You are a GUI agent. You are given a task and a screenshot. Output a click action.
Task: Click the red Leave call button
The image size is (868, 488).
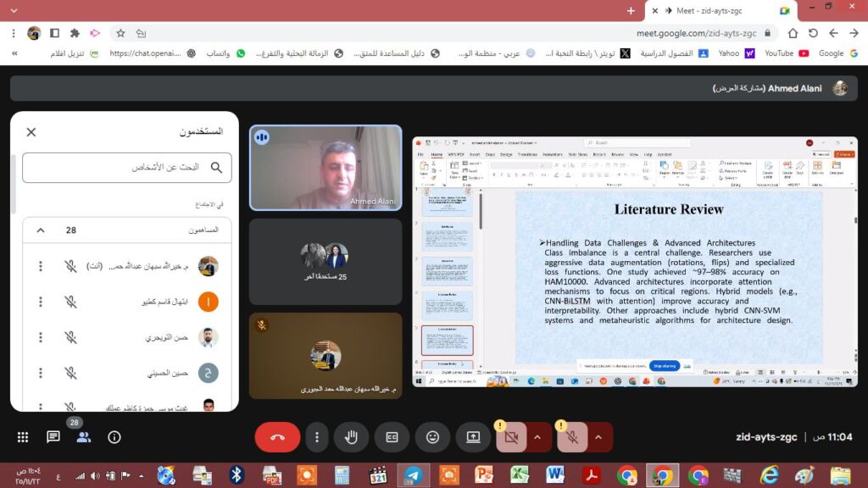click(x=277, y=437)
